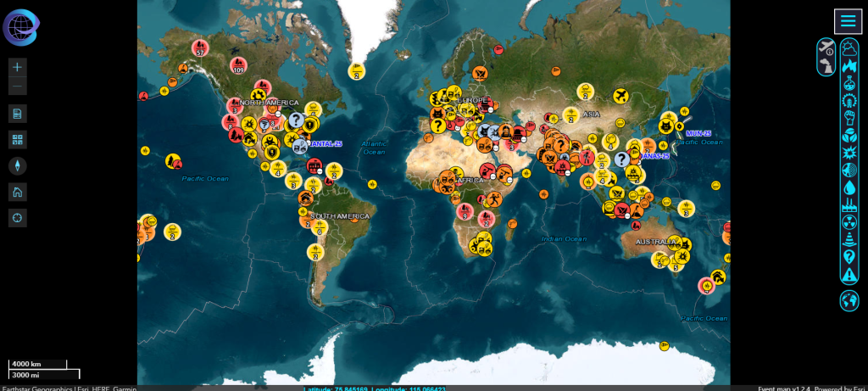The height and width of the screenshot is (391, 868).
Task: Click the locate-me crosshair button
Action: pos(18,218)
